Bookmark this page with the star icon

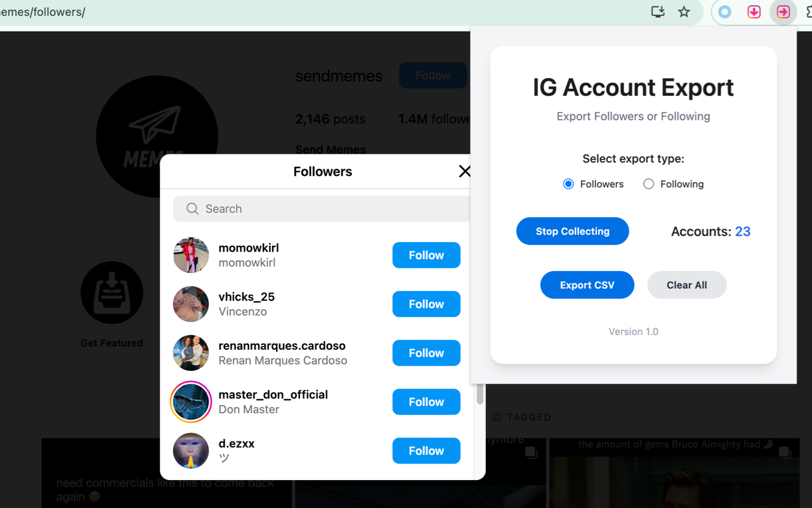coord(684,11)
